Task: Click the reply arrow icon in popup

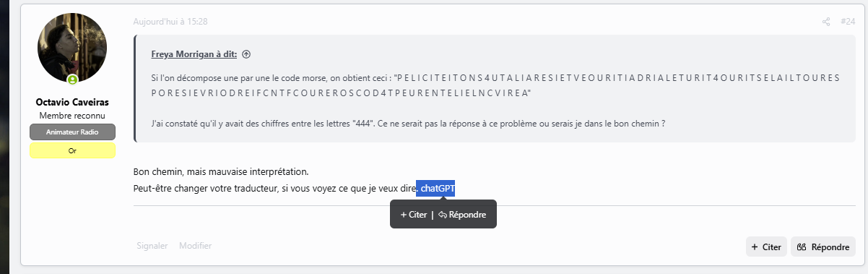Action: click(443, 215)
